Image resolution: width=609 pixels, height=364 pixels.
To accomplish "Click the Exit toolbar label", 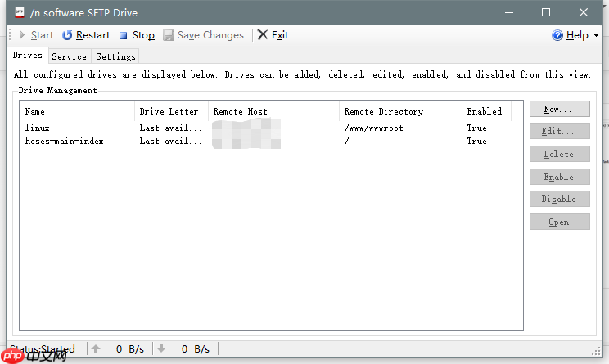I will (280, 35).
